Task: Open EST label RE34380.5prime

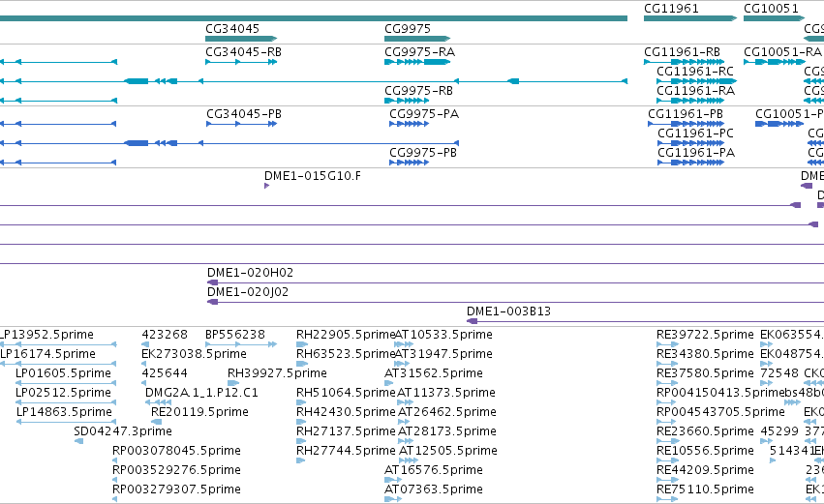Action: point(705,354)
